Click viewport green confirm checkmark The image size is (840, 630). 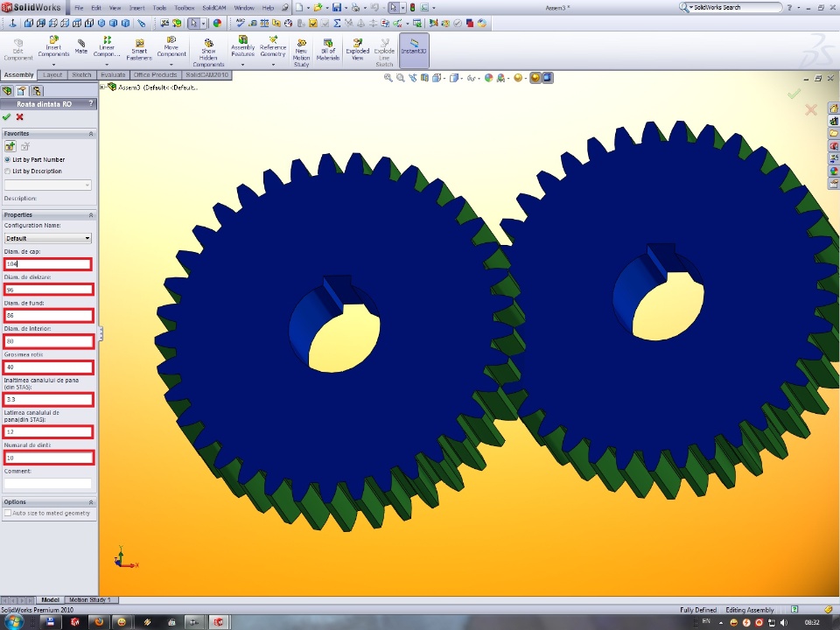[794, 94]
